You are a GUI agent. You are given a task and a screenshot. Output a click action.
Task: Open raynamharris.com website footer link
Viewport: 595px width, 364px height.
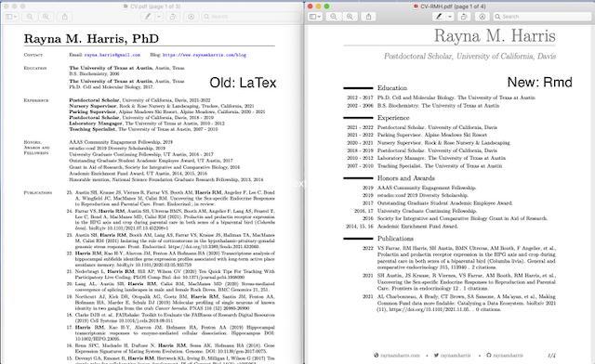[x=400, y=356]
